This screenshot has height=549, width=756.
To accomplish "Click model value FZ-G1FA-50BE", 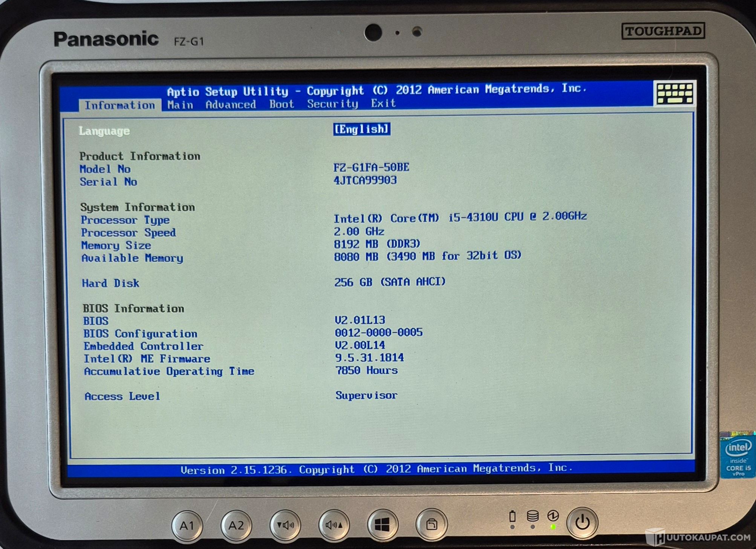I will 371,167.
